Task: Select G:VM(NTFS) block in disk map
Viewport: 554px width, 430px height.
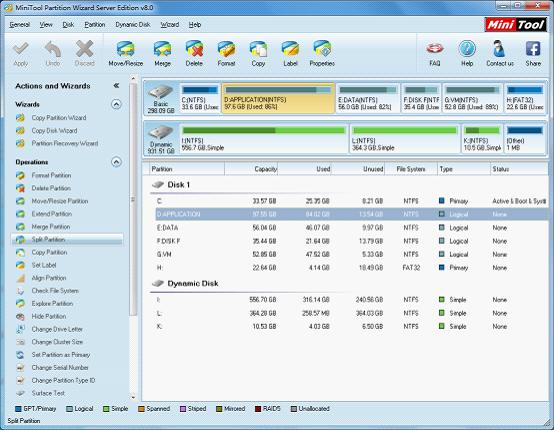Action: tap(472, 98)
